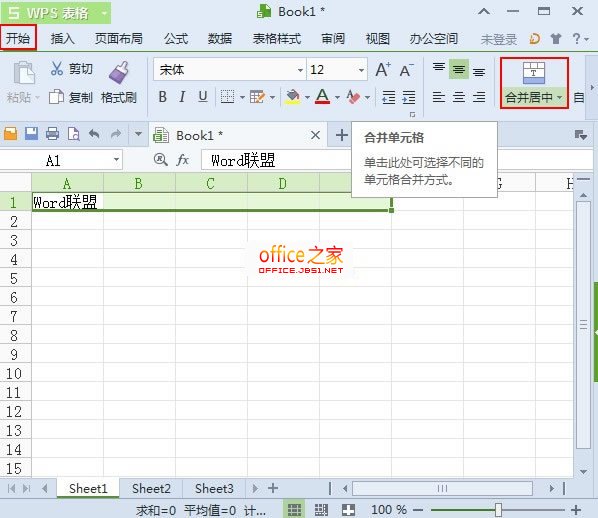Toggle Italic formatting
This screenshot has height=518, width=598.
click(x=182, y=97)
